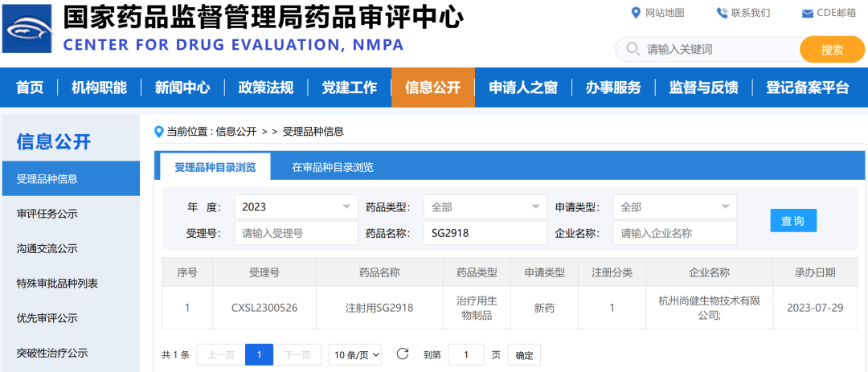Screen dimensions: 868x372
Task: Click the 确定 page jump button
Action: [x=524, y=355]
